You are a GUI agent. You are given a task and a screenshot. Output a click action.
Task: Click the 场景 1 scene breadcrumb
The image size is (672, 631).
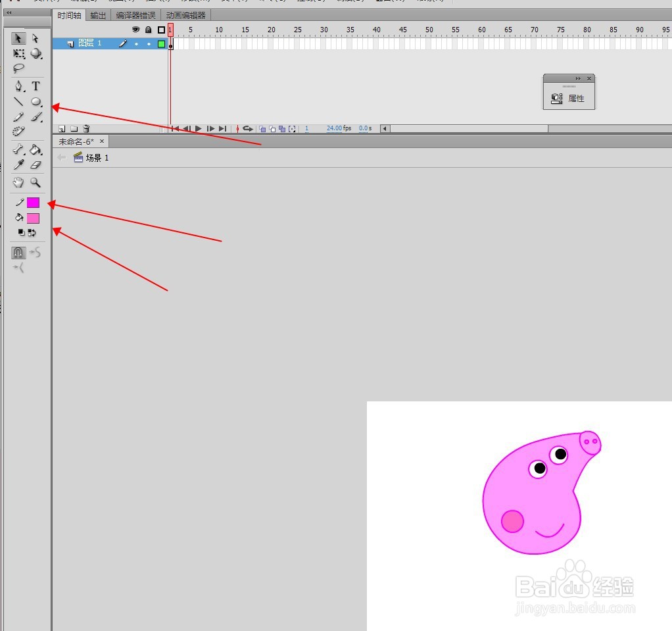(x=91, y=158)
